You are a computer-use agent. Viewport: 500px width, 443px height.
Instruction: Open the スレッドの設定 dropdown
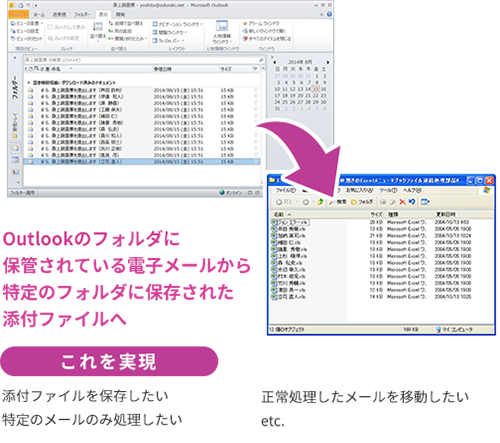click(65, 38)
